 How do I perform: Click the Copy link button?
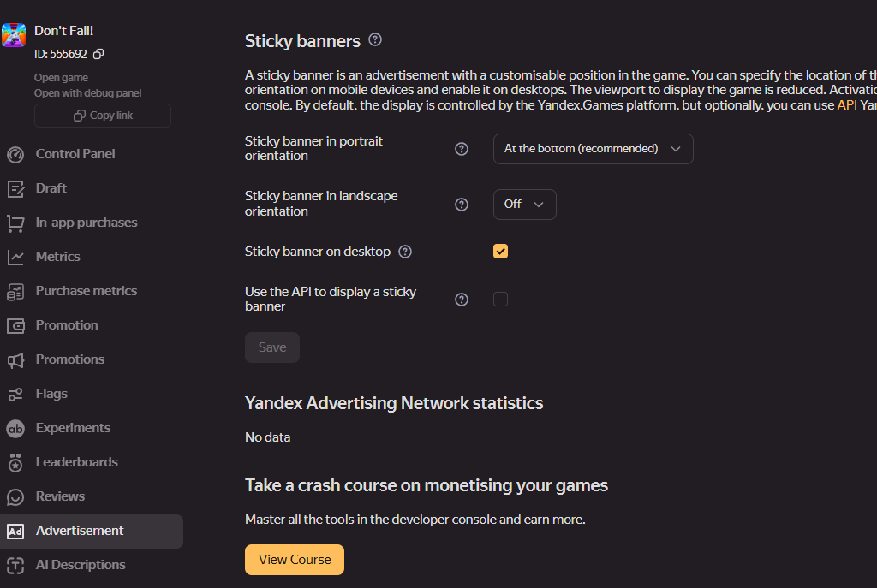(x=103, y=116)
